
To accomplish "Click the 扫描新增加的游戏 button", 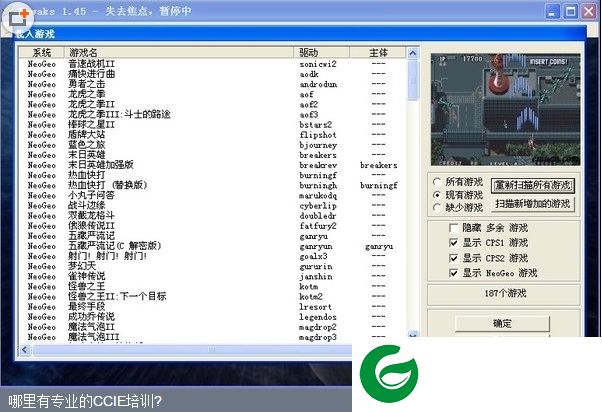I will click(533, 204).
